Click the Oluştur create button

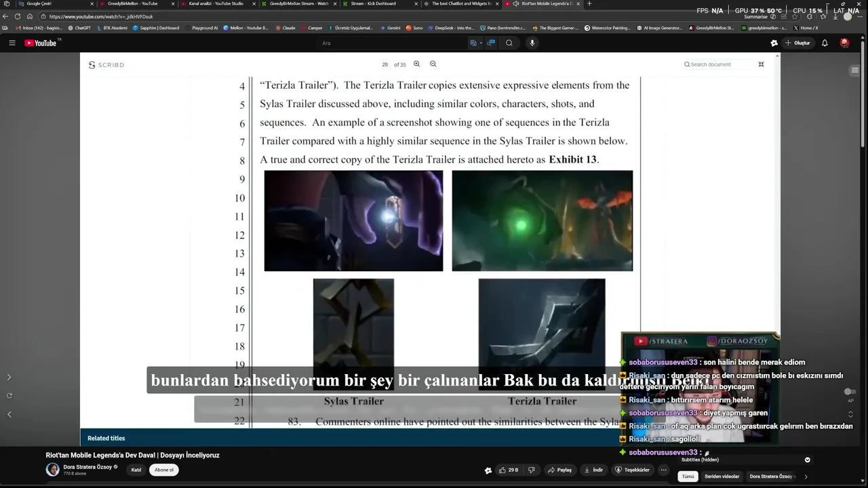[x=798, y=43]
